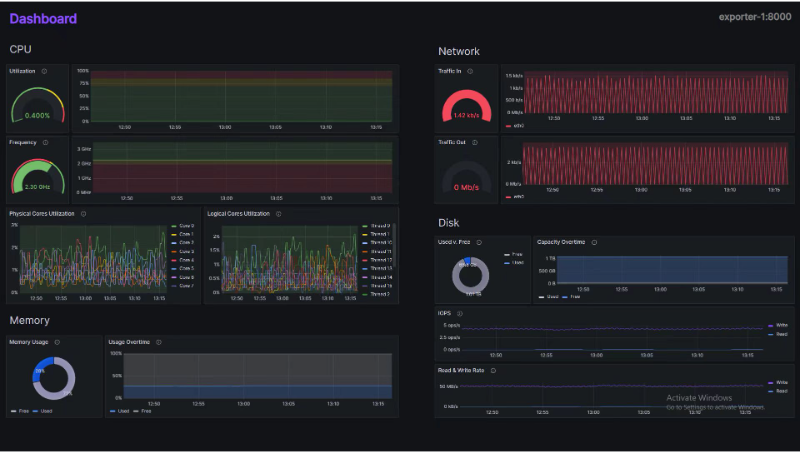This screenshot has height=453, width=800.
Task: Click Used legend in Usage Overtime graph
Action: [x=119, y=411]
